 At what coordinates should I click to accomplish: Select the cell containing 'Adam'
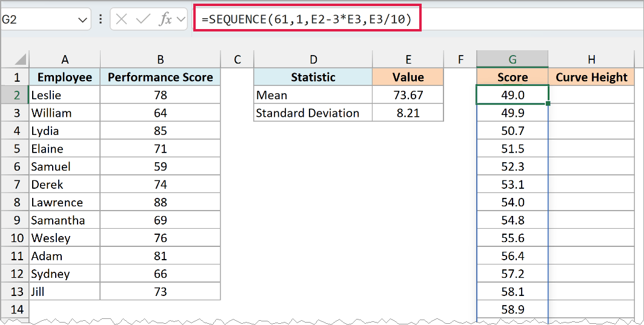click(64, 255)
